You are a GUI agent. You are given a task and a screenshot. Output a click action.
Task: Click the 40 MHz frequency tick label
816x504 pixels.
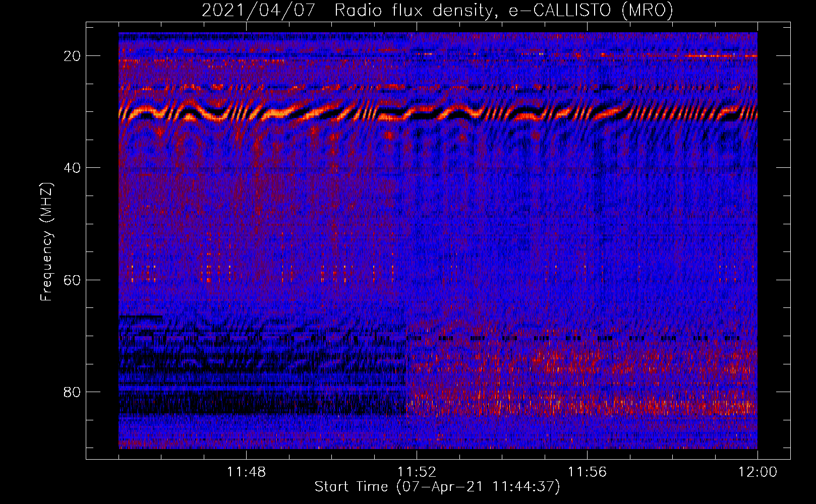click(x=72, y=168)
